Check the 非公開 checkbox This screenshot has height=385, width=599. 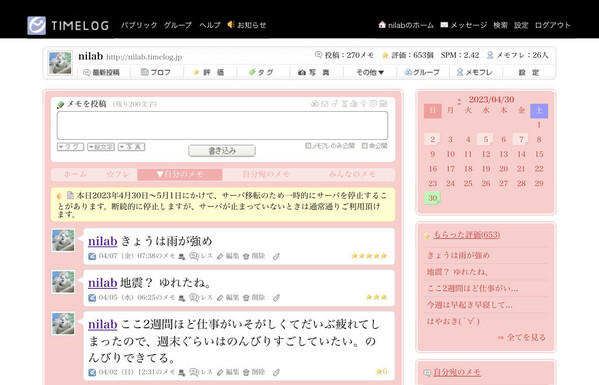click(364, 146)
